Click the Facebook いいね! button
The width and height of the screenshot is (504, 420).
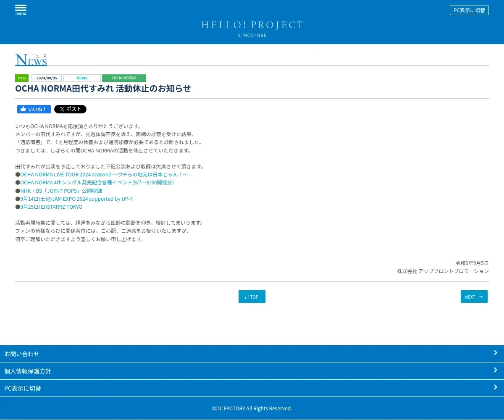pos(34,109)
